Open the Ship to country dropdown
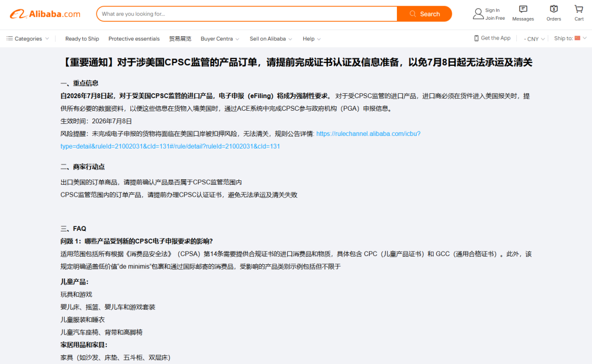 click(x=570, y=38)
